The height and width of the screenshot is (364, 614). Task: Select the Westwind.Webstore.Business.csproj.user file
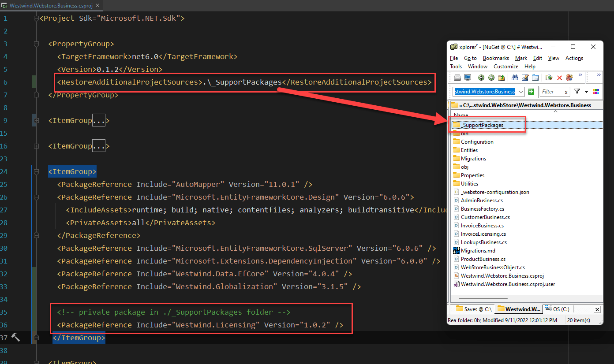(504, 284)
